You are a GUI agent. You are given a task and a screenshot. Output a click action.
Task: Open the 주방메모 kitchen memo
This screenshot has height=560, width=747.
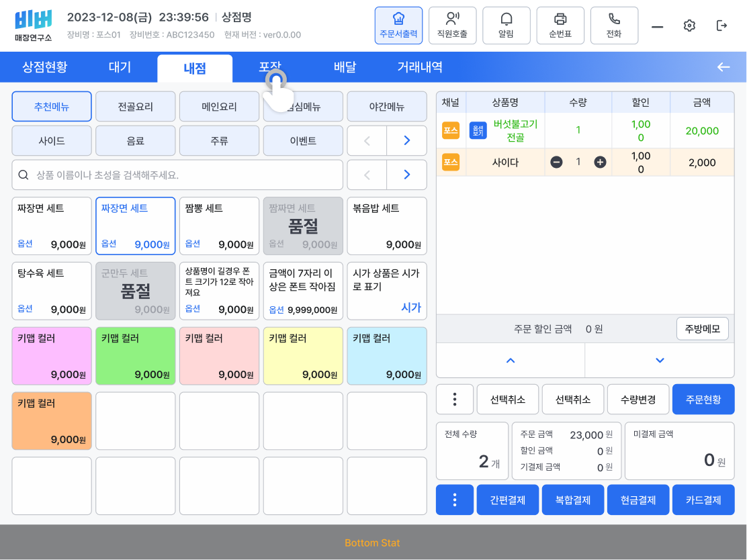coord(702,328)
